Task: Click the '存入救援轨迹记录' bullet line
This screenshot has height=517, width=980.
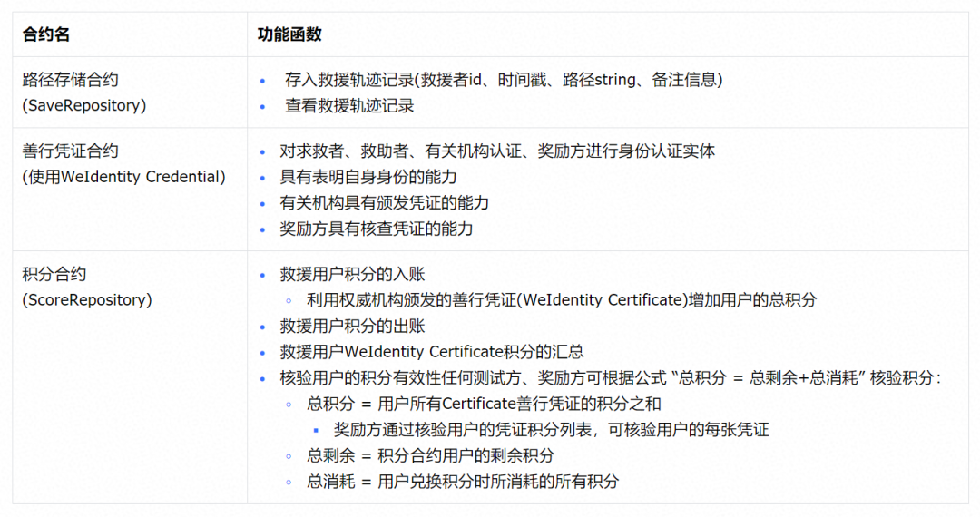Action: coord(504,79)
